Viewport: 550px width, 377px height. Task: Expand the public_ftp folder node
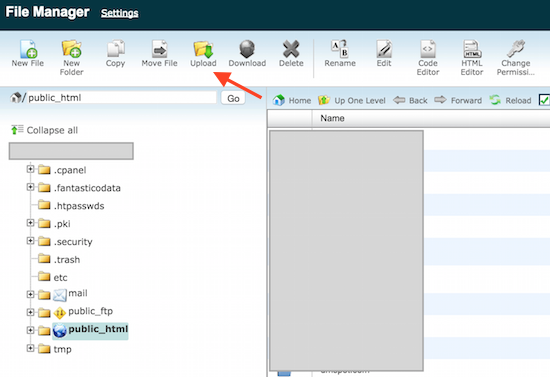(31, 312)
